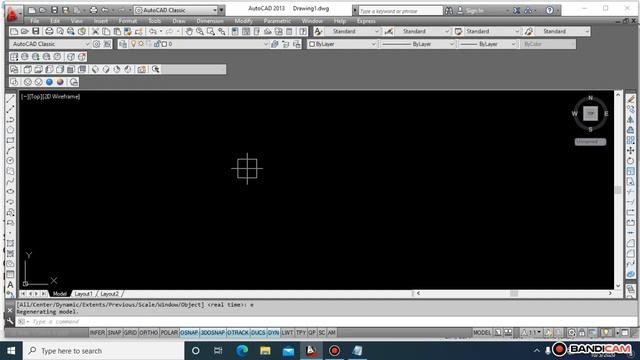The image size is (640, 360).
Task: Click the Zoom Previous icon
Action: pos(222,31)
